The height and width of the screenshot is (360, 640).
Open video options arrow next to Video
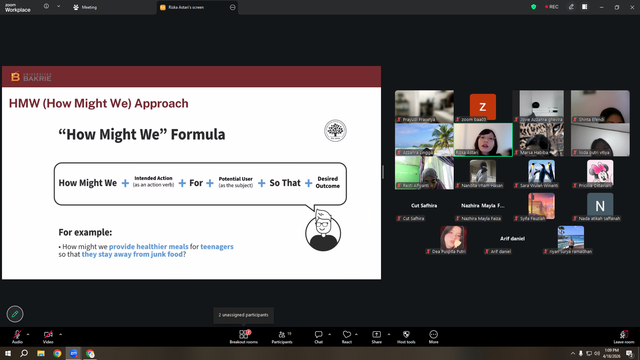60,334
